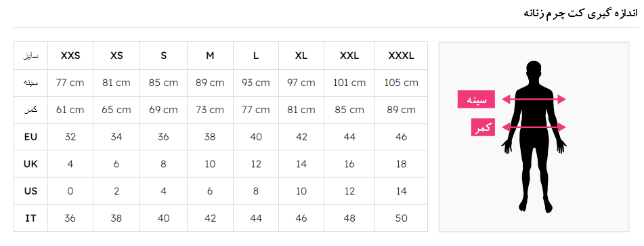This screenshot has height=246, width=644.
Task: Click the chest measurement arrow on silhouette
Action: [x=534, y=99]
